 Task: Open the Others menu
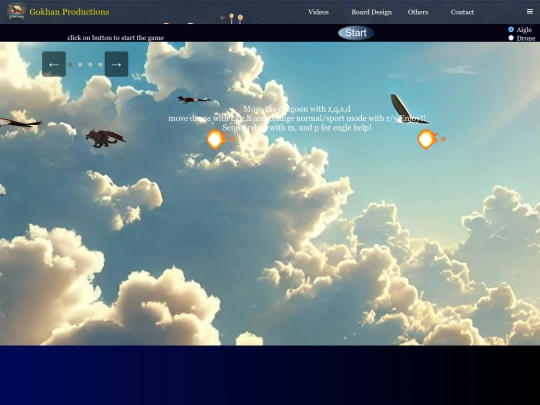coord(418,12)
